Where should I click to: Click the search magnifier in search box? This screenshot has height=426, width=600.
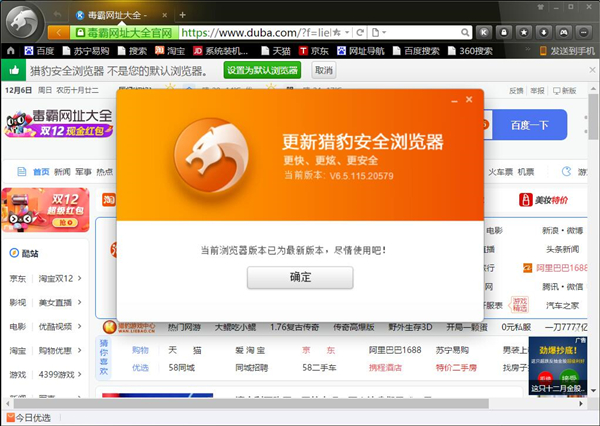[465, 33]
